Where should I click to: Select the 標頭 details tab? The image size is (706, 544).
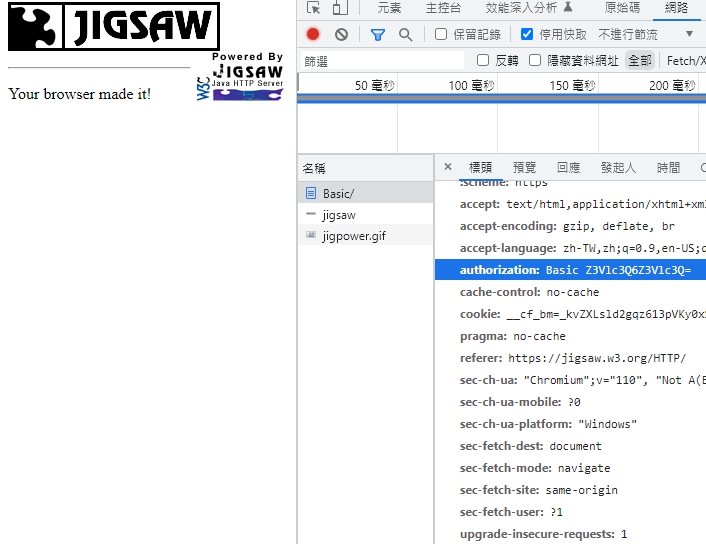pos(480,168)
